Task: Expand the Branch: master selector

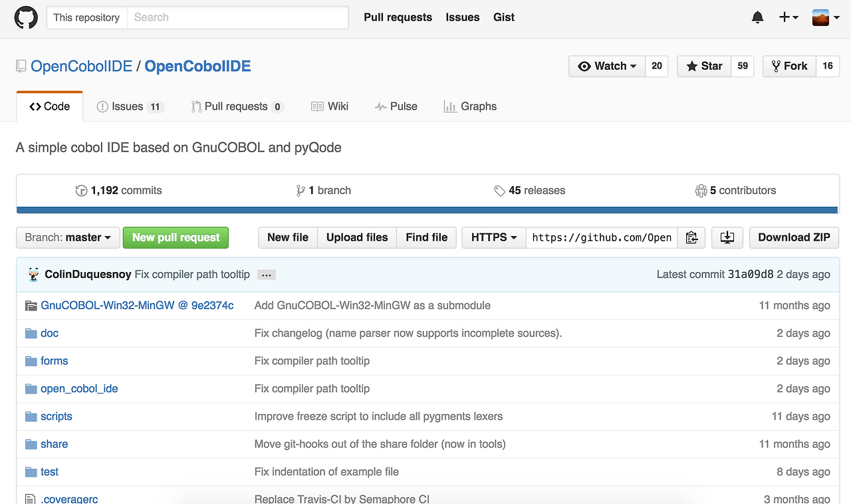Action: click(x=68, y=237)
